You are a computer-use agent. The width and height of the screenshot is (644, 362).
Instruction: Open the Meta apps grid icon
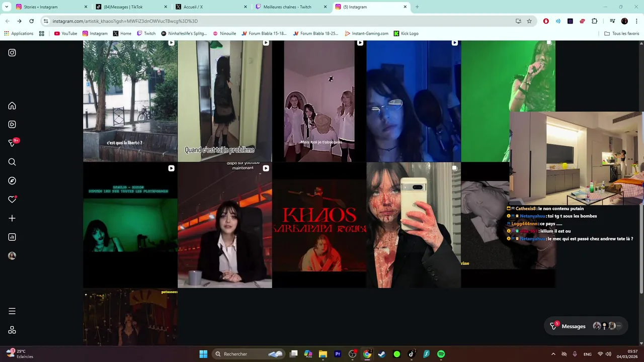(12, 330)
